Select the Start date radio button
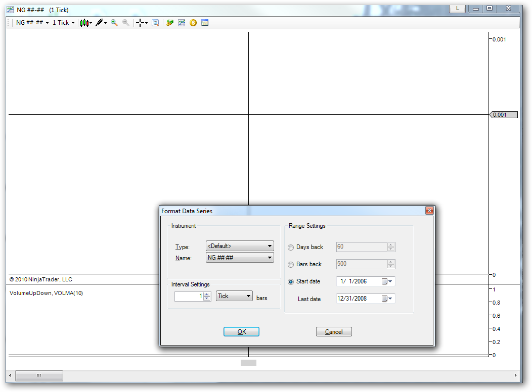The height and width of the screenshot is (392, 532). (291, 281)
